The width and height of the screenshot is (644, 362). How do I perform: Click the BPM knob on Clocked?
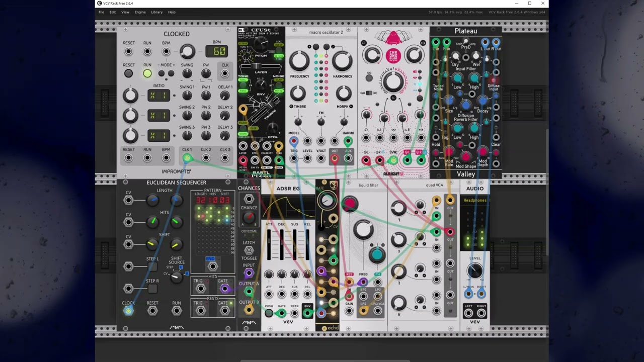click(187, 51)
